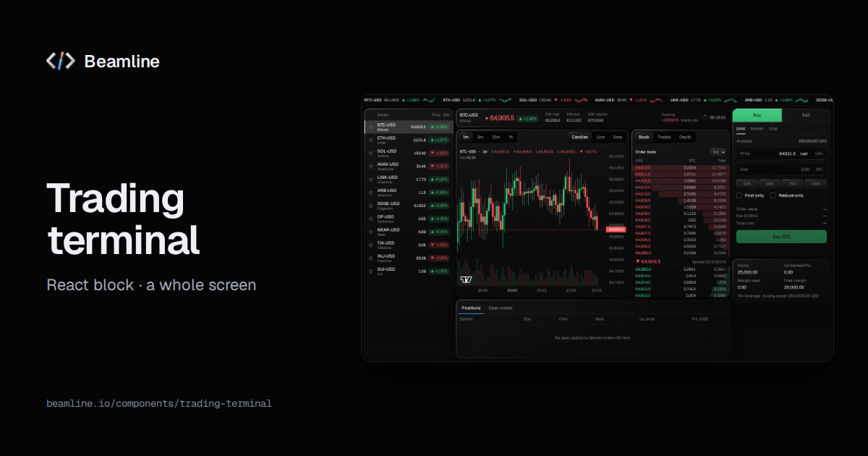The height and width of the screenshot is (456, 868).
Task: Select Candles chart type
Action: [580, 137]
